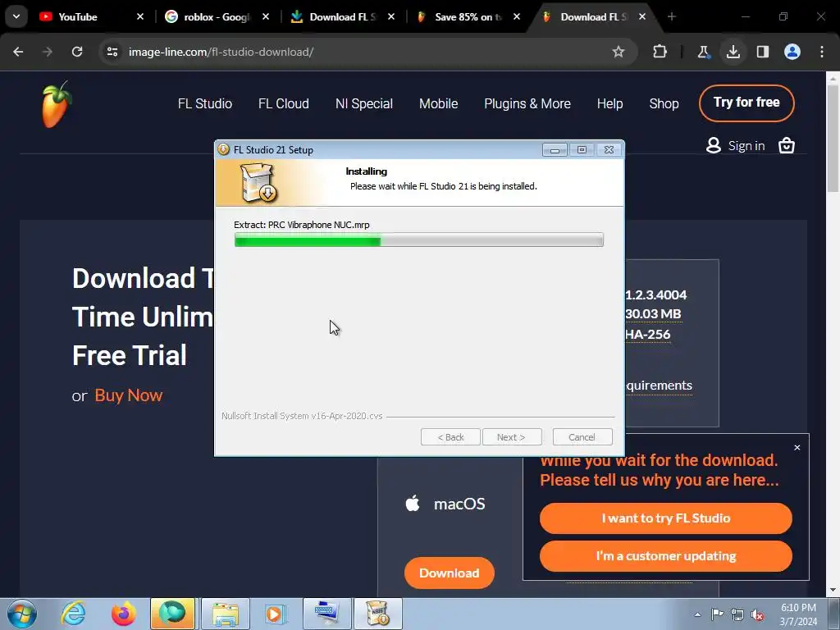This screenshot has width=840, height=630.
Task: Open the Shop menu item
Action: (664, 103)
